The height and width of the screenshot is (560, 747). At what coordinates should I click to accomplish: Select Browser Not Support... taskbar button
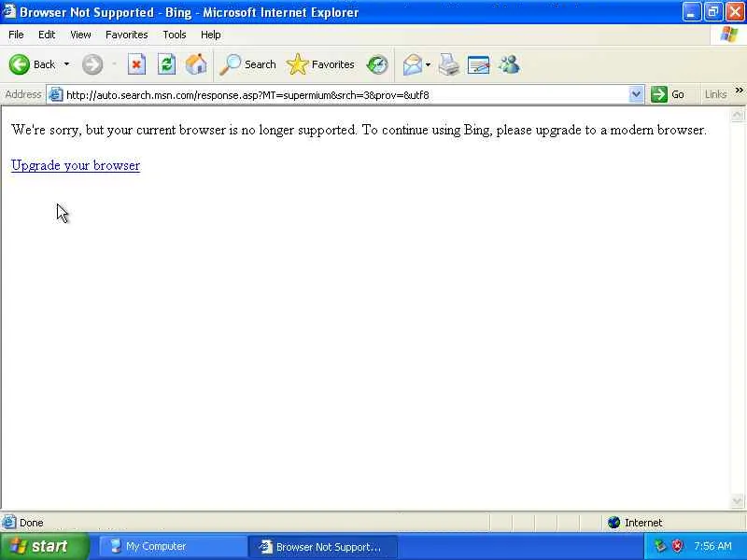[323, 547]
